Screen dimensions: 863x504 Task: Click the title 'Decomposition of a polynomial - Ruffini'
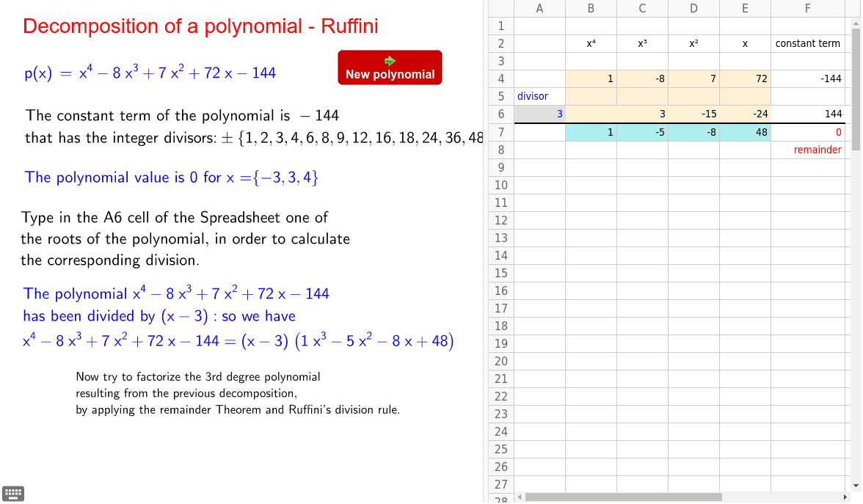click(x=200, y=26)
